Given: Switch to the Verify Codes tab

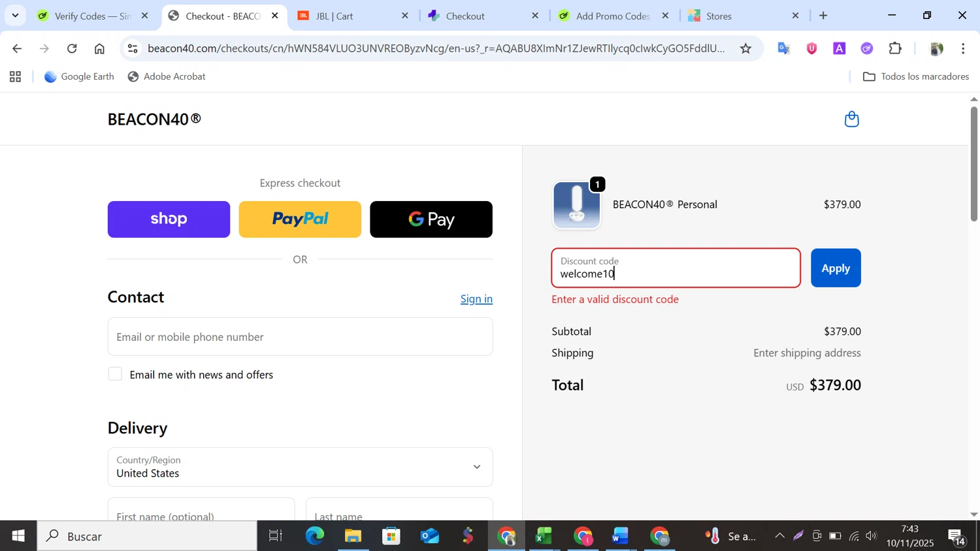Looking at the screenshot, I should pyautogui.click(x=92, y=16).
